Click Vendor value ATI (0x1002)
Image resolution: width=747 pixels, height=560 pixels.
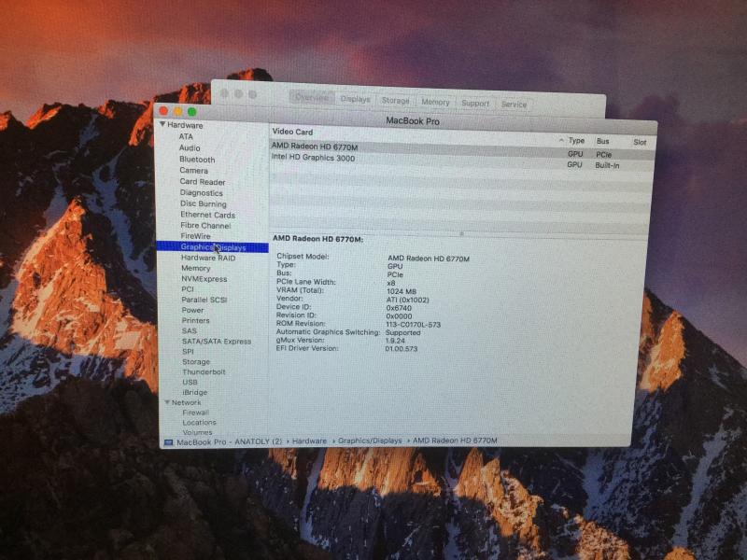(407, 300)
